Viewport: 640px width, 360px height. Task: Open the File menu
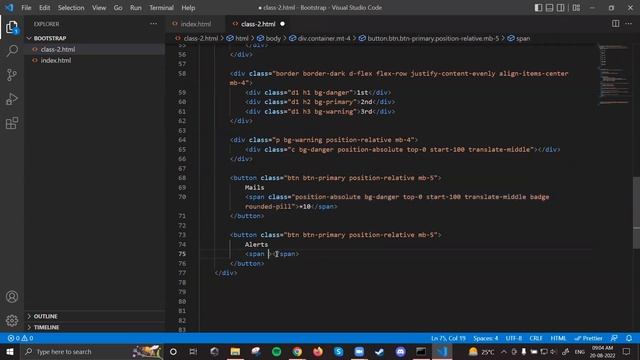click(26, 8)
